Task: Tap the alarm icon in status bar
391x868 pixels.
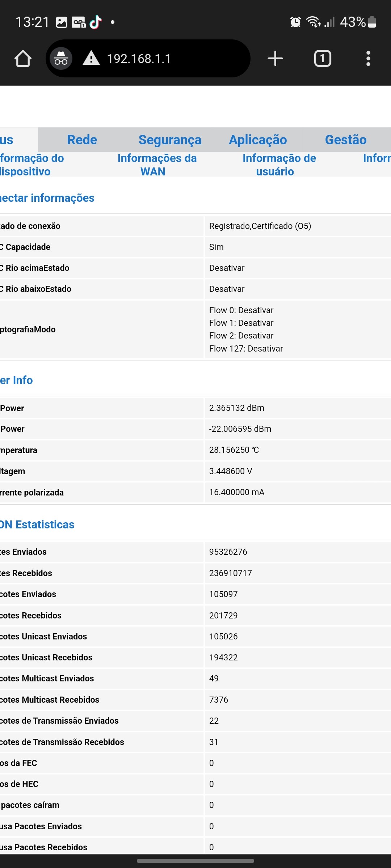Action: [295, 22]
